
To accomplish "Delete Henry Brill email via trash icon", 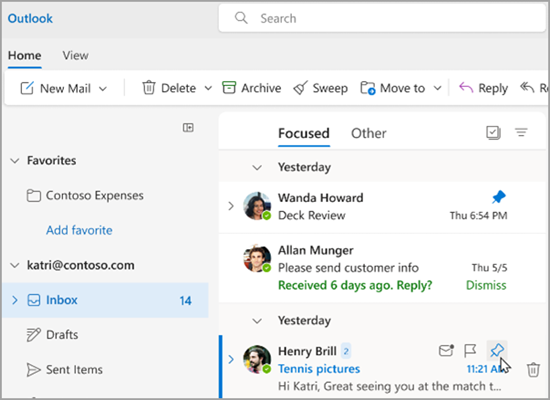I will (x=533, y=369).
